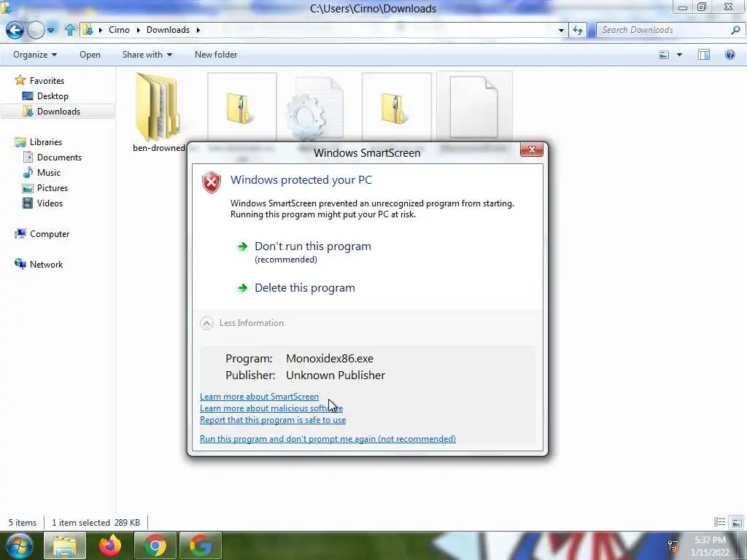Close the Windows SmartScreen dialog
Viewport: 747px width, 560px height.
(532, 149)
